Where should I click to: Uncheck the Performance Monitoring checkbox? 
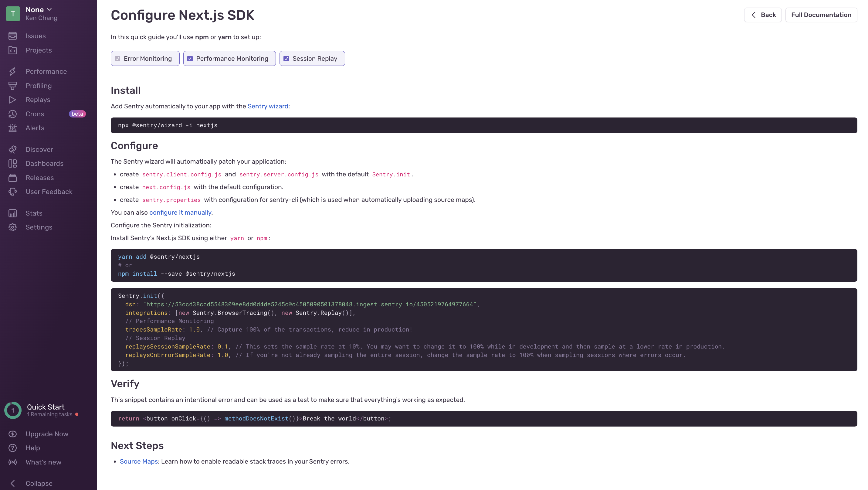coord(190,59)
